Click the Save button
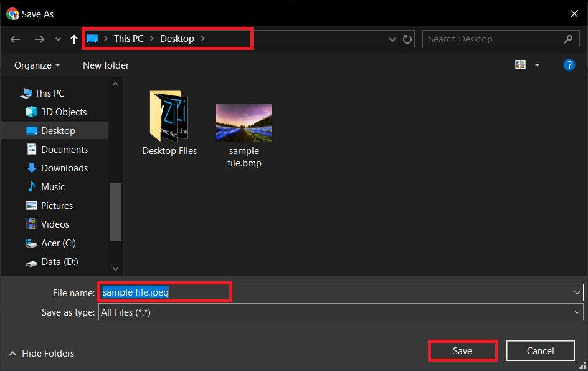 tap(463, 350)
